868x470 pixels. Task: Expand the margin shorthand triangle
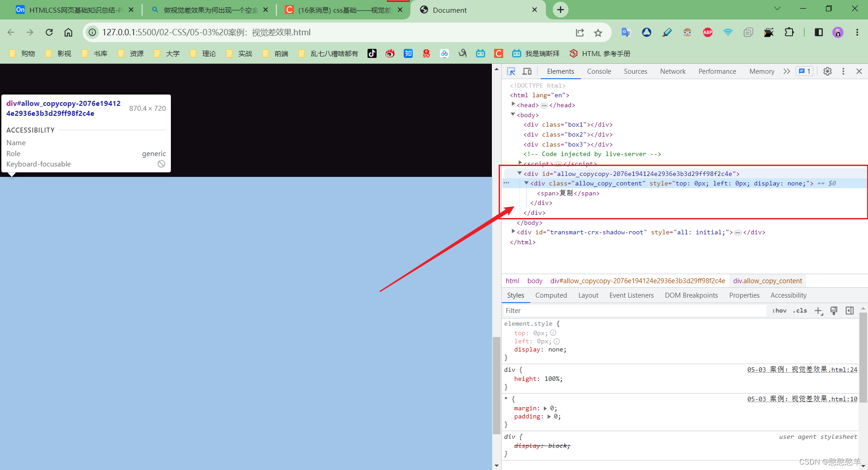(x=545, y=408)
